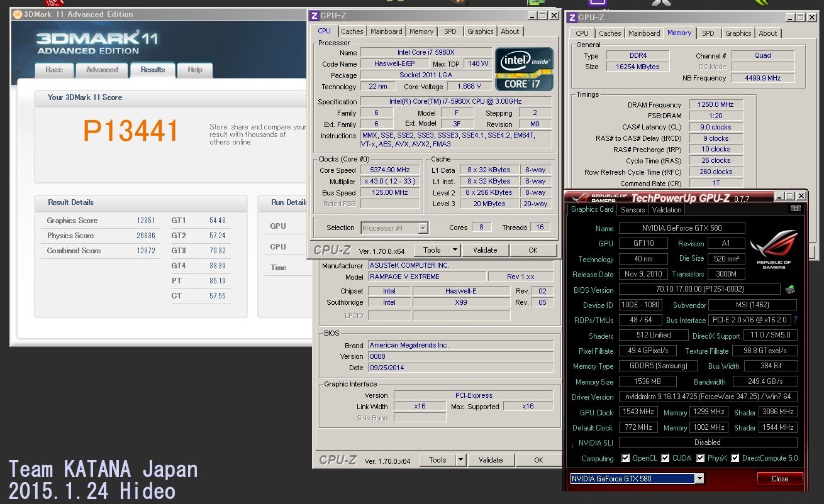Viewport: 824px width, 504px height.
Task: Open the Processor #1 selection dropdown
Action: (x=423, y=228)
